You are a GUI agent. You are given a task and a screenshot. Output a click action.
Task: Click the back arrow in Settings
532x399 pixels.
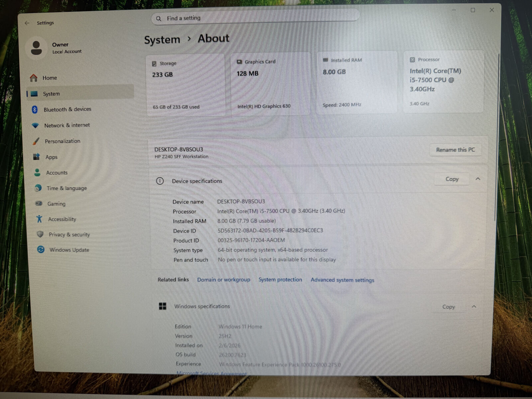click(x=27, y=23)
